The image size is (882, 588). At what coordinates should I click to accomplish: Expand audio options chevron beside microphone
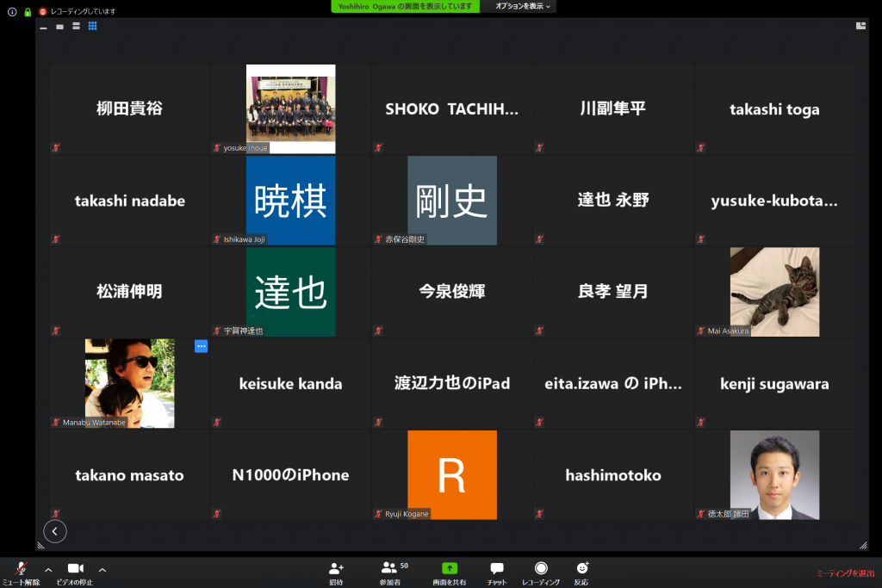(48, 569)
